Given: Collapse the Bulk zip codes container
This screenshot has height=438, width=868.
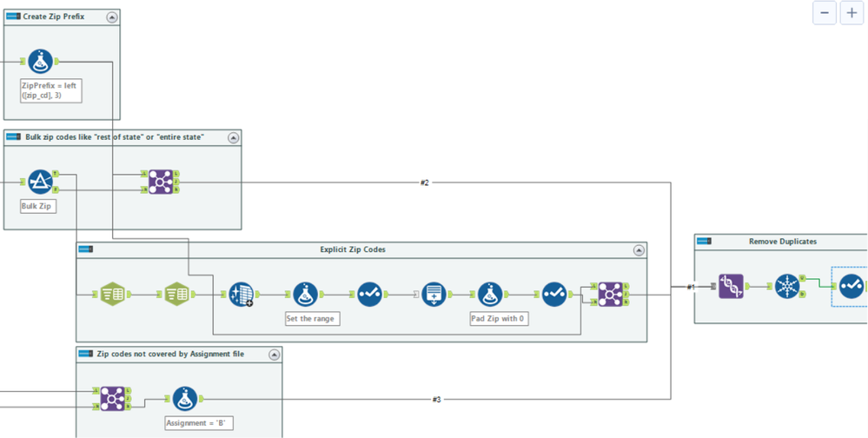Looking at the screenshot, I should 233,137.
